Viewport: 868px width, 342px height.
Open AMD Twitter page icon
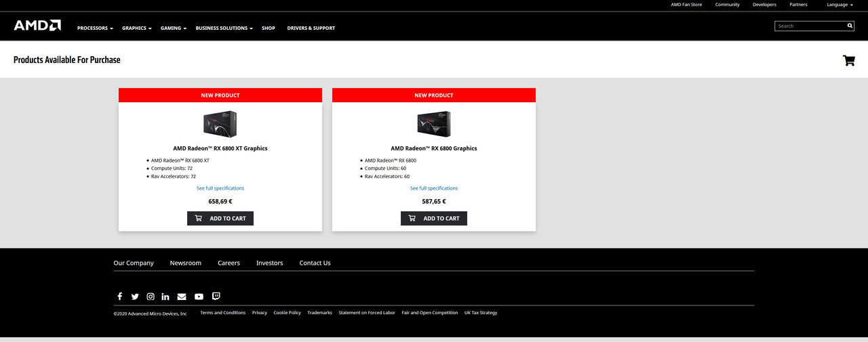tap(135, 297)
